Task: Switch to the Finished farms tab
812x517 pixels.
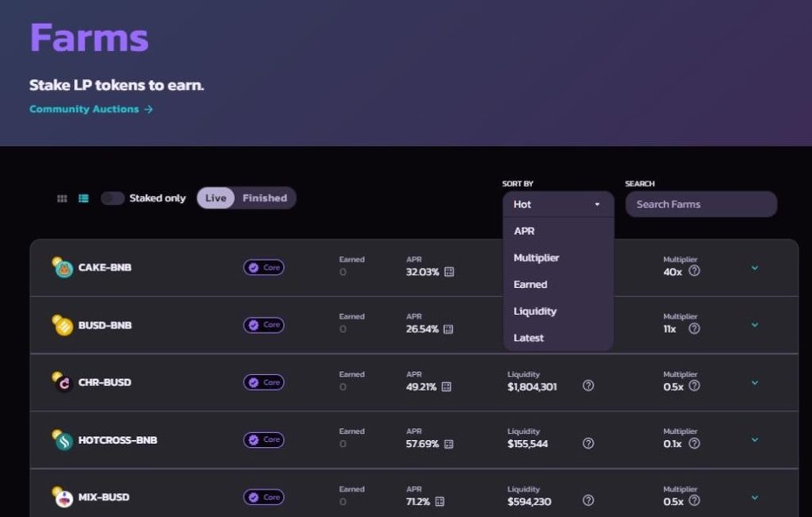Action: tap(264, 197)
